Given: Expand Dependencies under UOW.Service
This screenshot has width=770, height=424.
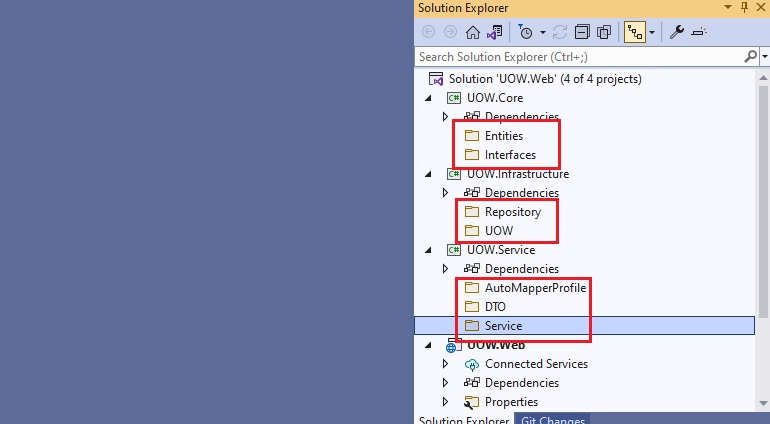Looking at the screenshot, I should [445, 269].
